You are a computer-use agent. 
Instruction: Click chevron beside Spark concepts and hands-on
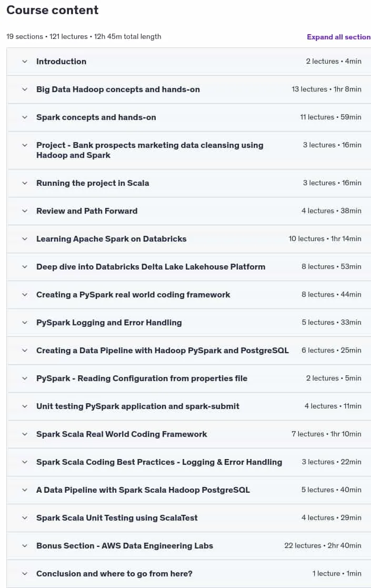(25, 117)
